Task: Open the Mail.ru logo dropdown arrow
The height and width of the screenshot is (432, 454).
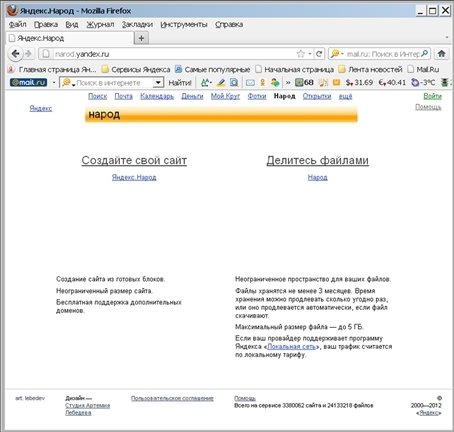Action: [54, 82]
